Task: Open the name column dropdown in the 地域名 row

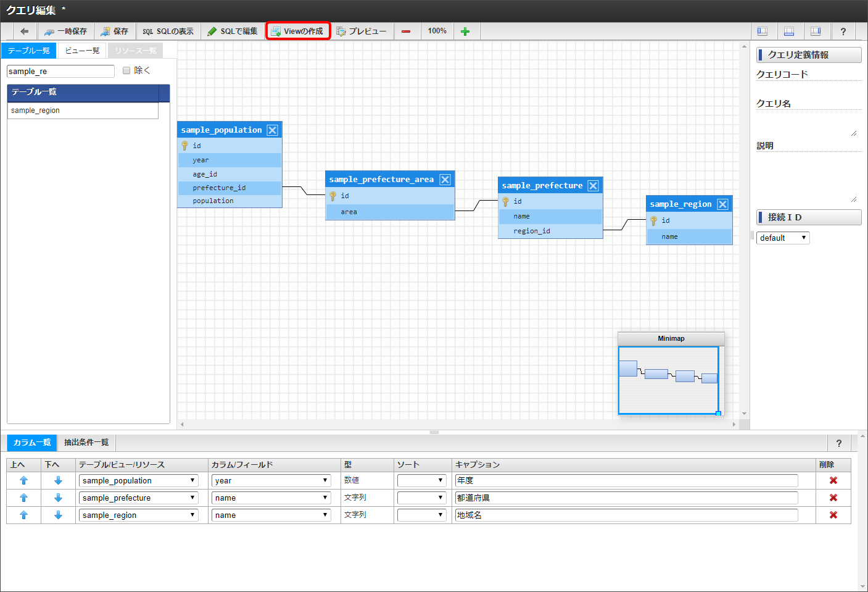Action: tap(271, 515)
